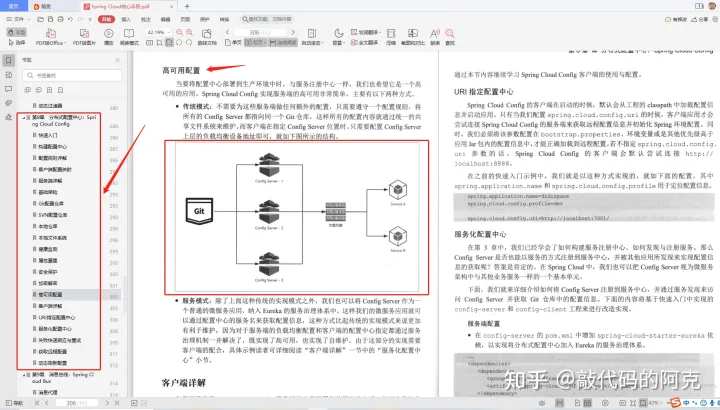Choose the Select (选择) cursor tool
The width and height of the screenshot is (720, 410).
tap(17, 42)
